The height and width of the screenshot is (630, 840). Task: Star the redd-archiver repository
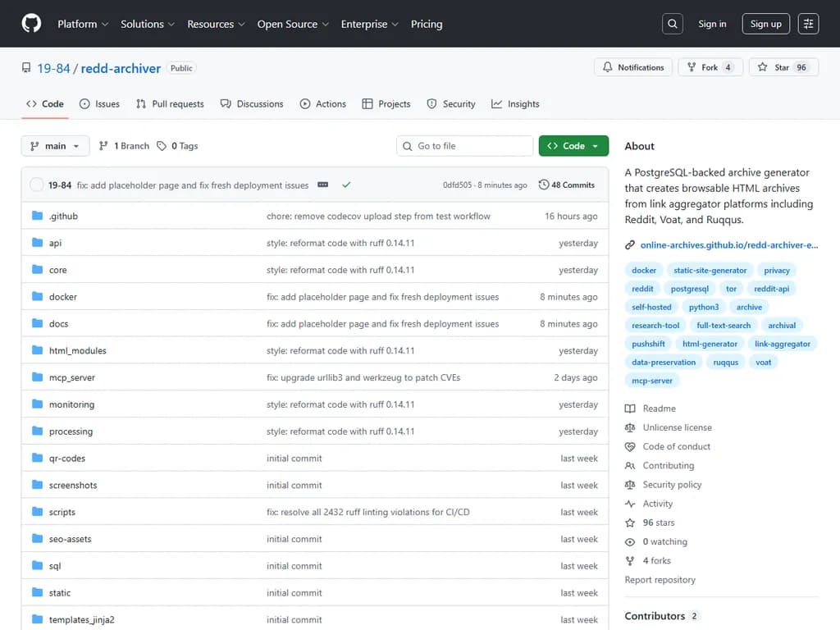pyautogui.click(x=783, y=67)
